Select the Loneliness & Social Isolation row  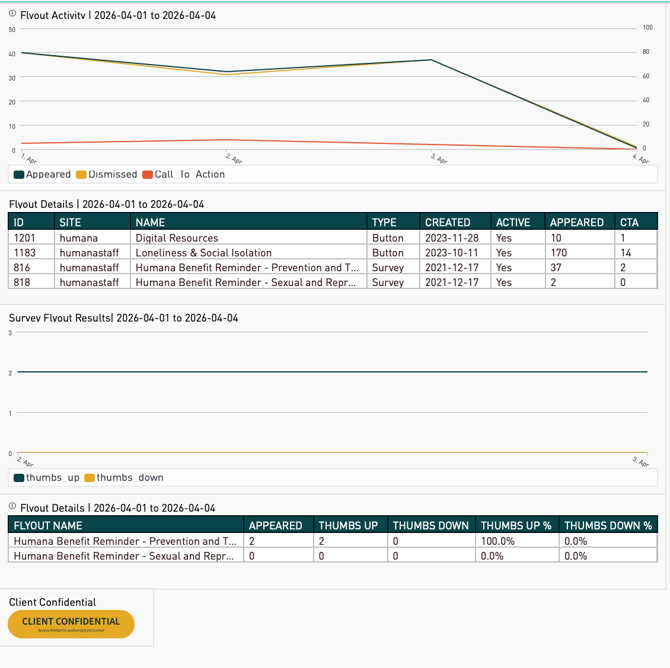click(203, 253)
